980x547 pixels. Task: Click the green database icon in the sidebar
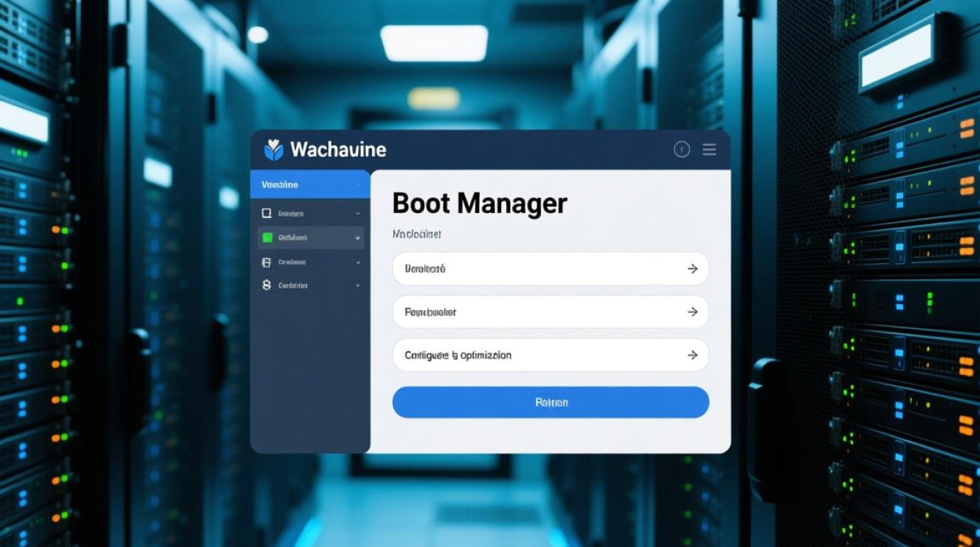point(268,237)
